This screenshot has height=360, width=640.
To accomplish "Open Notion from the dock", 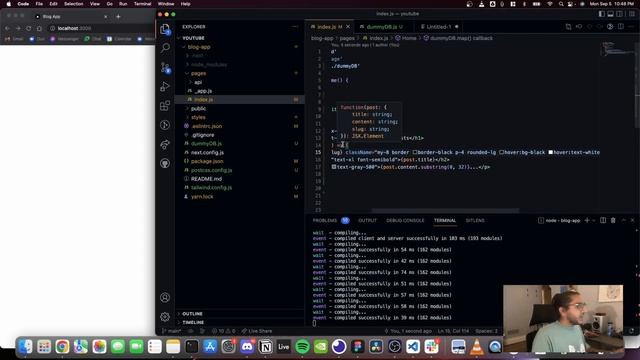I will [x=265, y=347].
